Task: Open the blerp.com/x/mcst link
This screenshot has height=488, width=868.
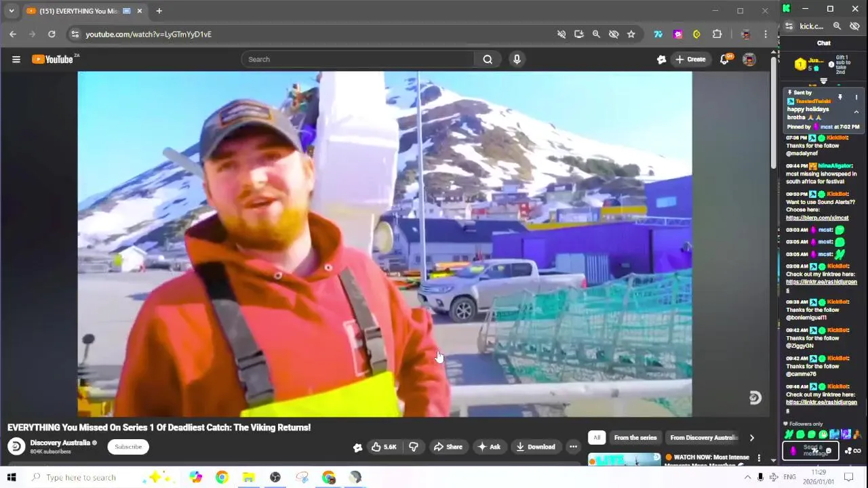Action: coord(817,218)
